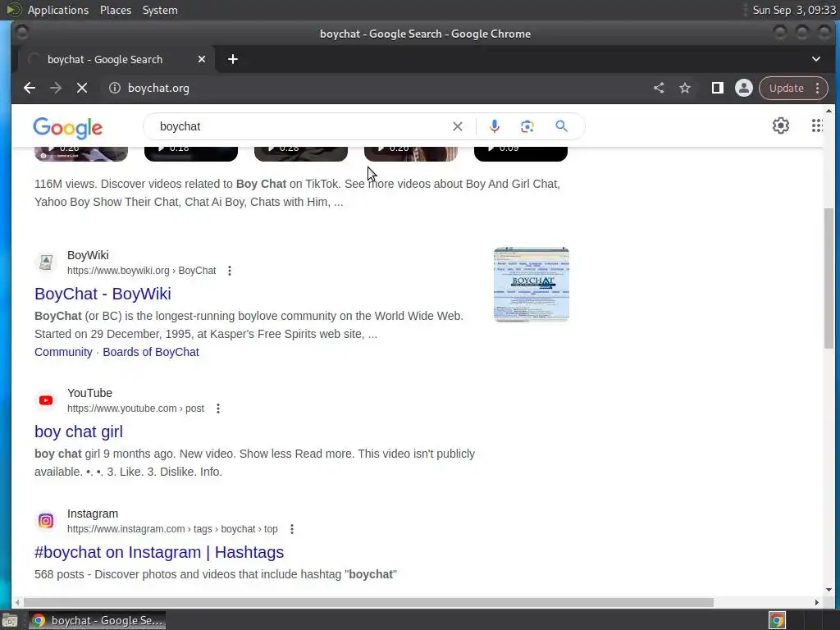840x630 pixels.
Task: Search by image with Google Lens
Action: tap(527, 126)
